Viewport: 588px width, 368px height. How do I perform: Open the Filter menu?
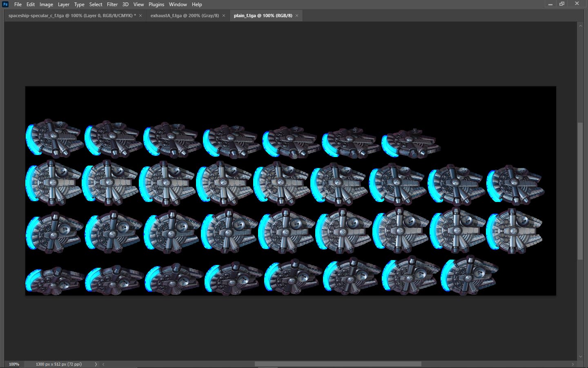pyautogui.click(x=112, y=4)
